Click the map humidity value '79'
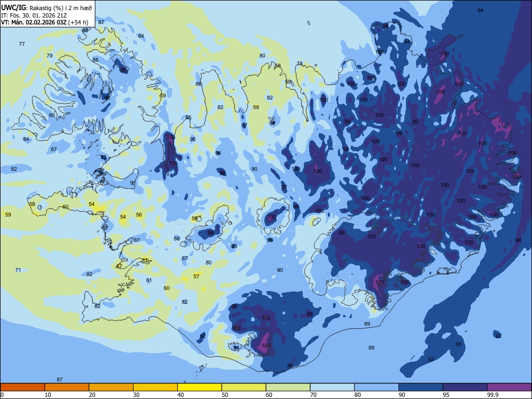532x399 pixels. 49,56
